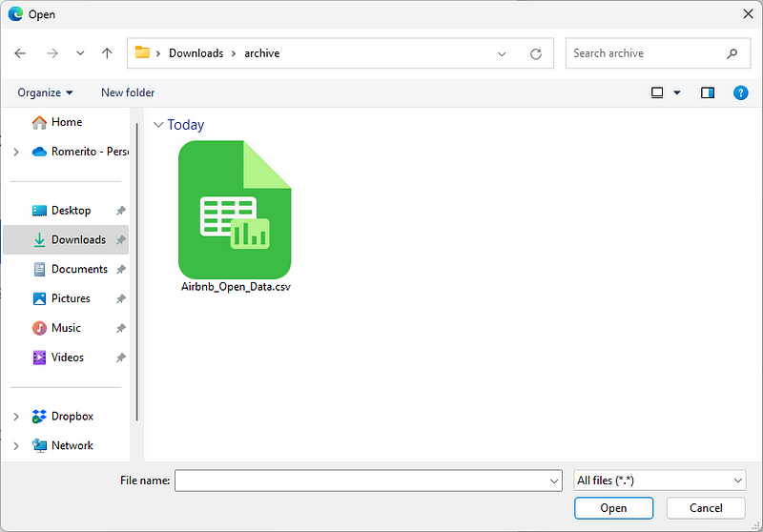Image resolution: width=763 pixels, height=532 pixels.
Task: Change the view layout icon
Action: click(x=657, y=92)
